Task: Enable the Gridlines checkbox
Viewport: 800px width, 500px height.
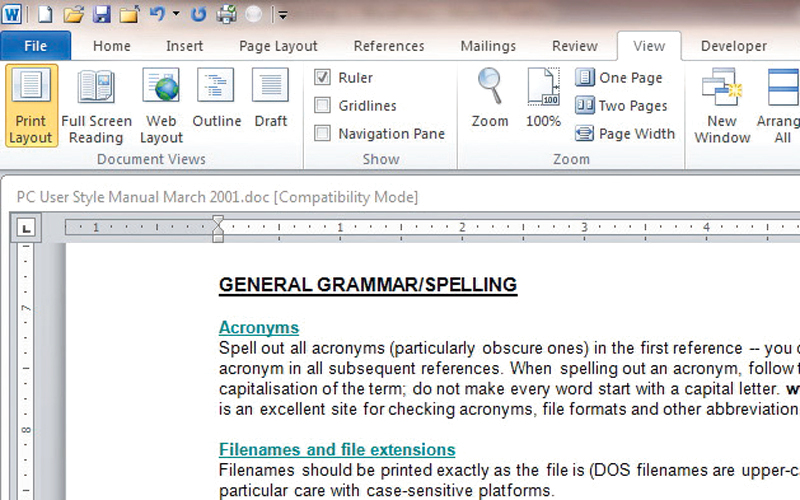Action: [323, 106]
